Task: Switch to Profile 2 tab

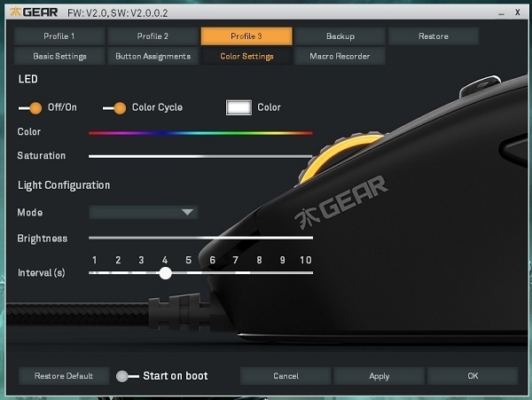Action: pyautogui.click(x=153, y=36)
